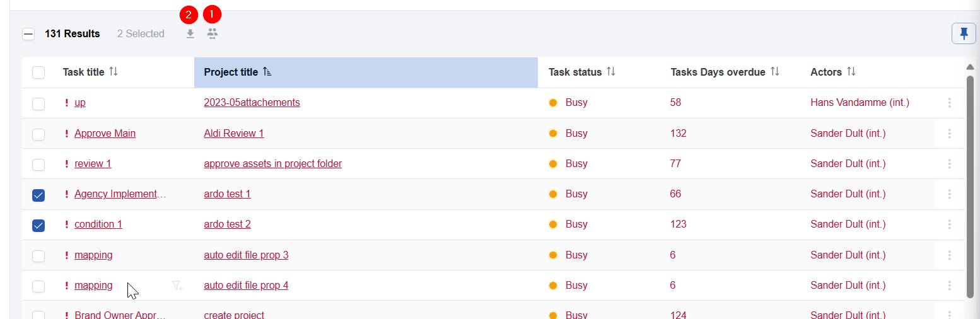Click the blue pin icon button
Viewport: 980px width, 319px height.
964,33
